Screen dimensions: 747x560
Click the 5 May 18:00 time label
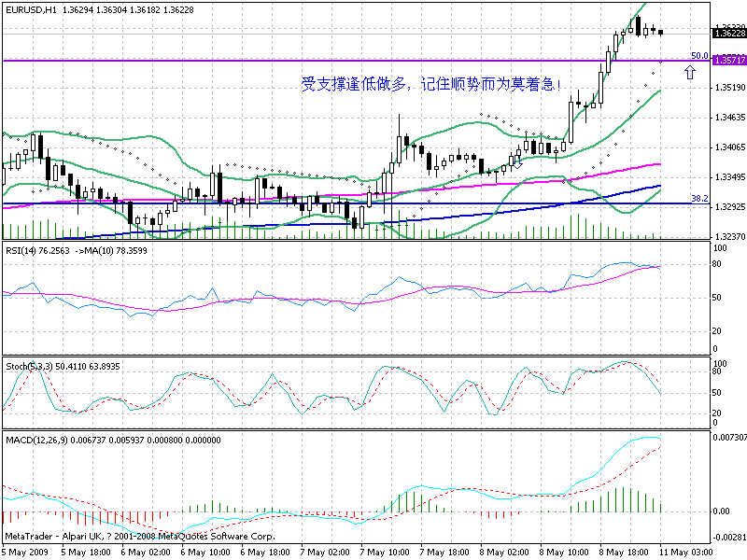pyautogui.click(x=86, y=553)
